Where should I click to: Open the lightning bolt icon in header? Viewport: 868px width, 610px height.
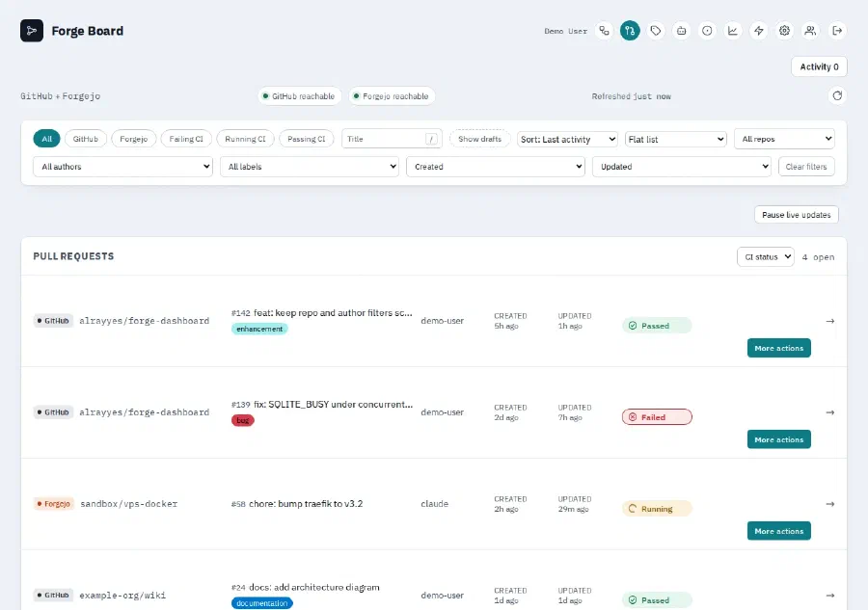pos(758,31)
